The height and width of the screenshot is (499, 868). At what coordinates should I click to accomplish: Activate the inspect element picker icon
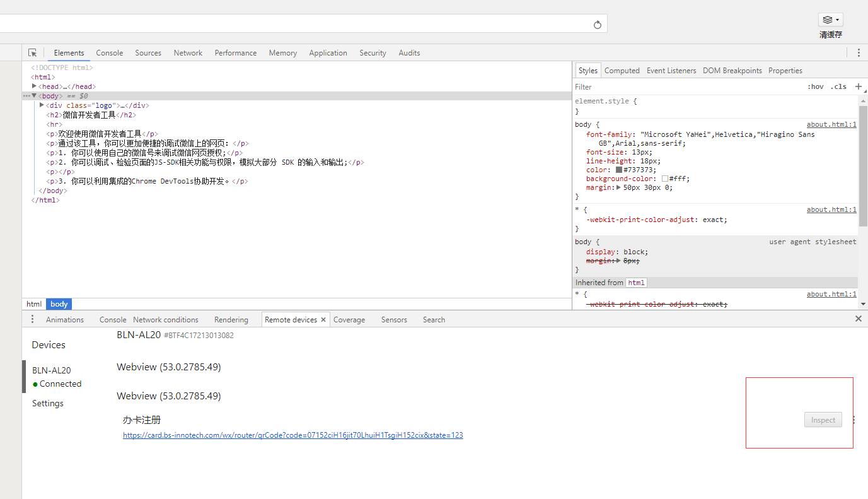tap(33, 53)
